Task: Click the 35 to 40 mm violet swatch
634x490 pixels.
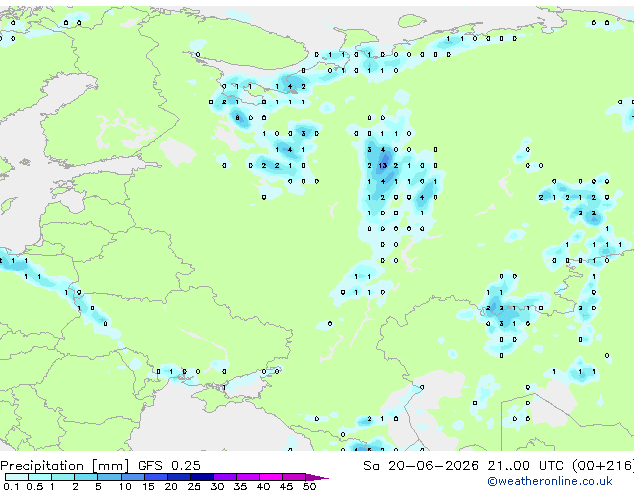Action: pos(248,477)
